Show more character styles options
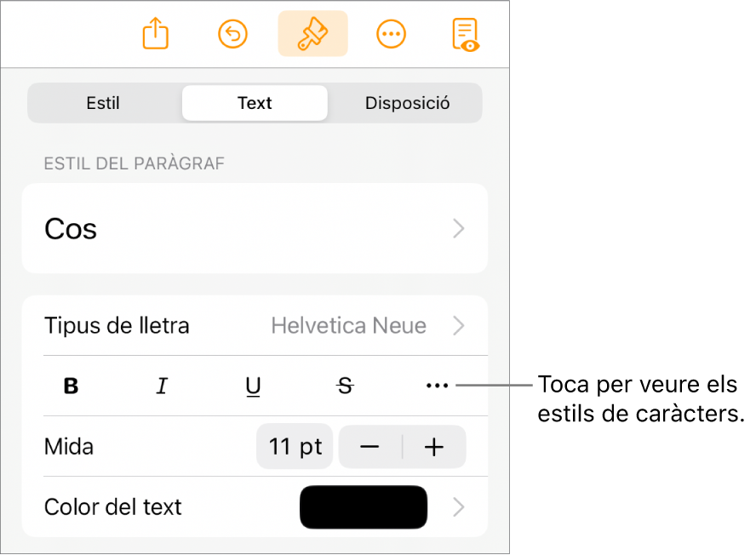Screen dimensions: 756x555 [438, 386]
